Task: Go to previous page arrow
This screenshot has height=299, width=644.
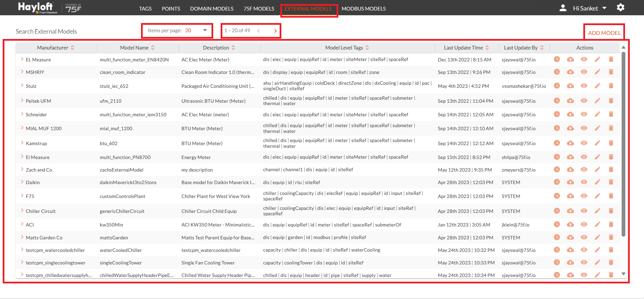Action: (x=259, y=31)
